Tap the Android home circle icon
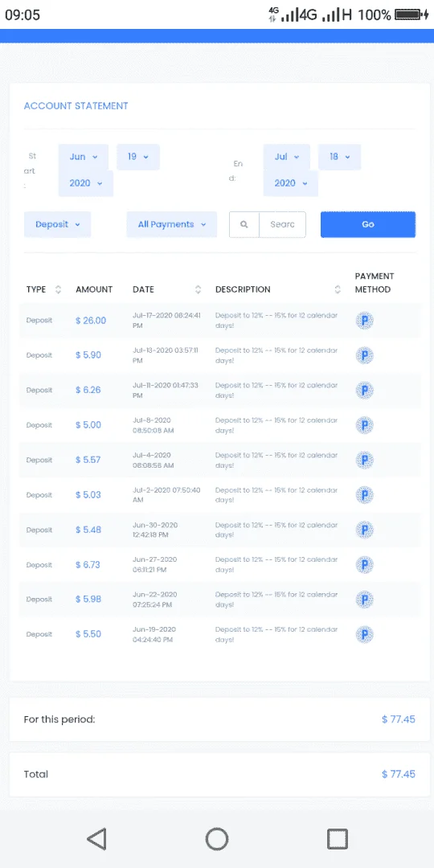This screenshot has width=434, height=868. 217,838
